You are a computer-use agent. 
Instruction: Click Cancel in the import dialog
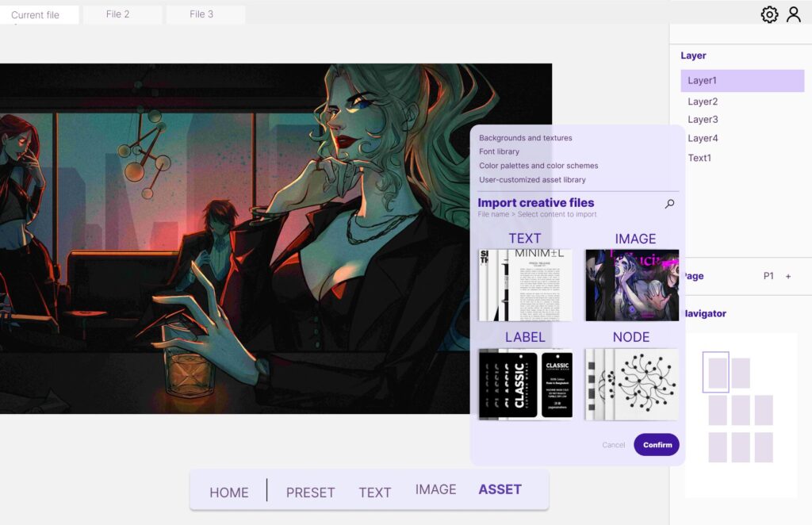tap(613, 445)
